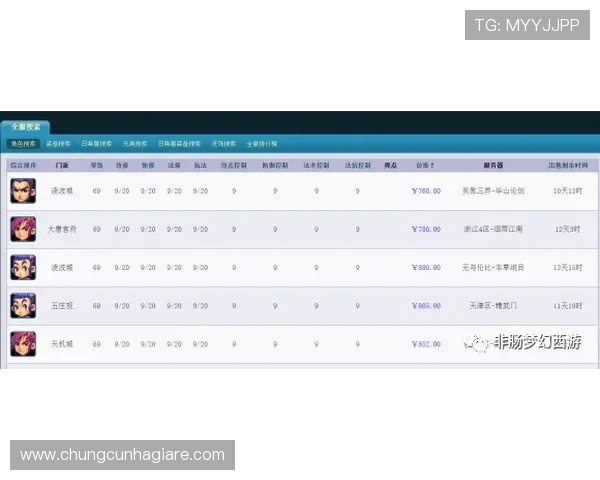The width and height of the screenshot is (600, 480).
Task: Click the avatar of the ¥800.00 凌波城 character
Action: pos(22,267)
